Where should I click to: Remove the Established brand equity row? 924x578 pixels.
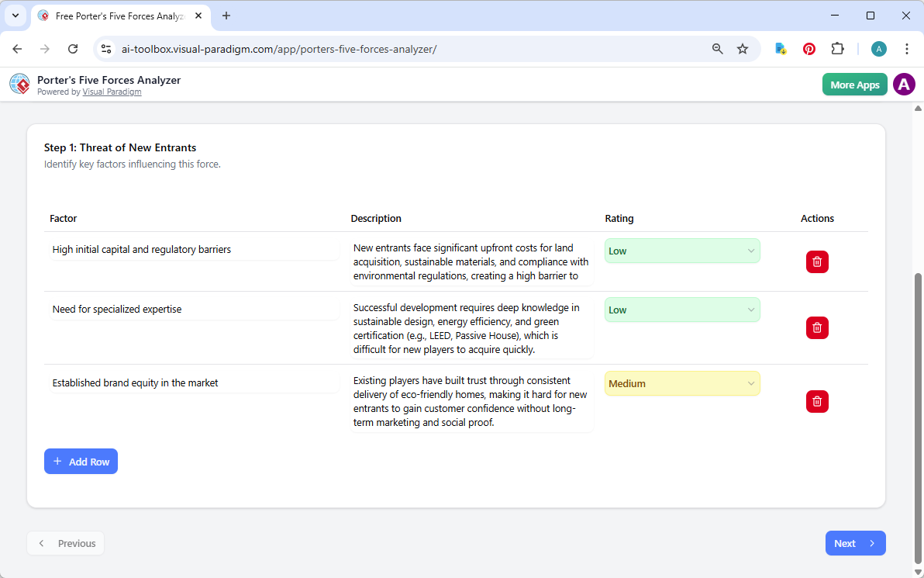[x=817, y=402]
